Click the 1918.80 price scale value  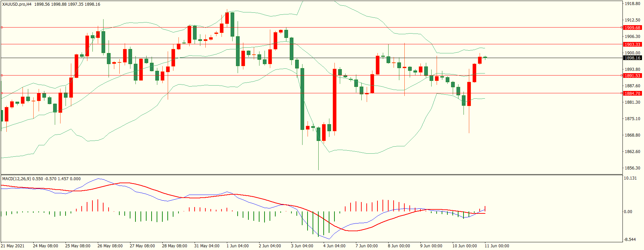632,4
